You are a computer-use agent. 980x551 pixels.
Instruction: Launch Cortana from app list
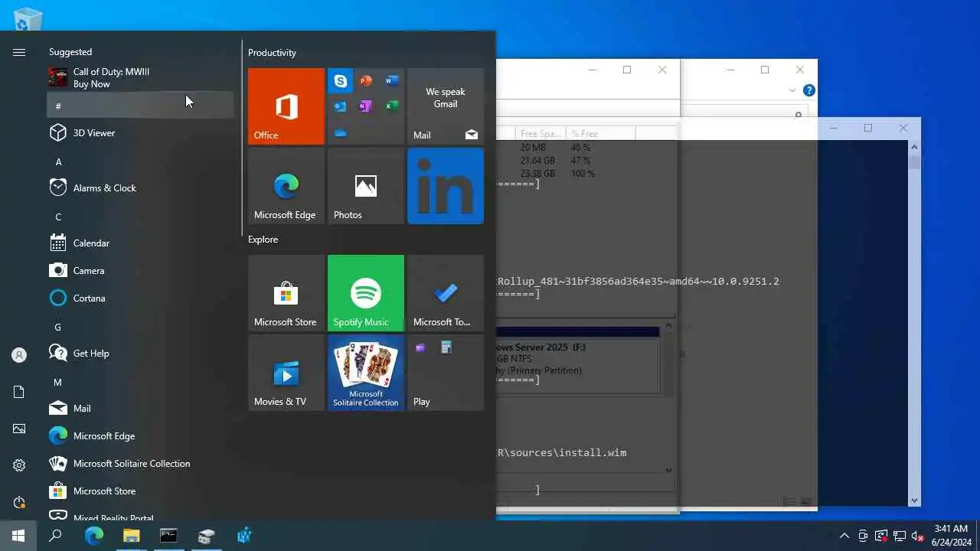[x=141, y=298]
